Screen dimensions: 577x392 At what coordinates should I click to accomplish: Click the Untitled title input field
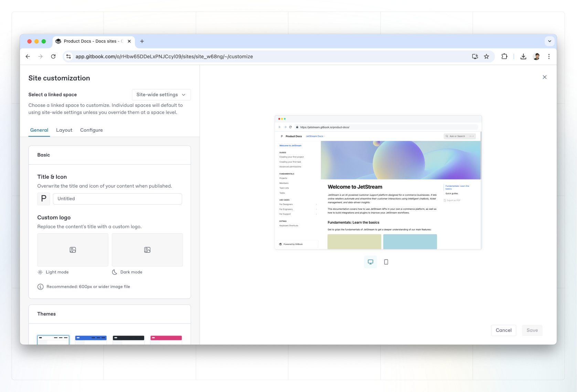(x=117, y=199)
